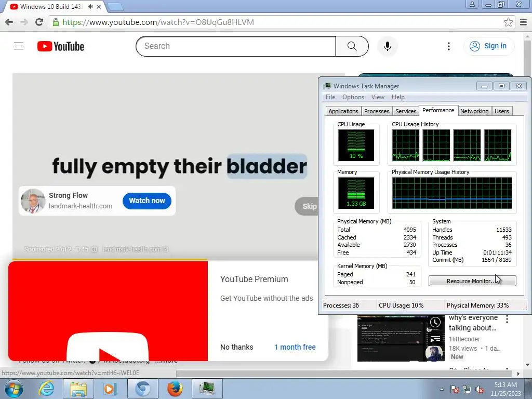Launch Internet Explorer from taskbar
Viewport: 532px width, 399px height.
click(46, 389)
